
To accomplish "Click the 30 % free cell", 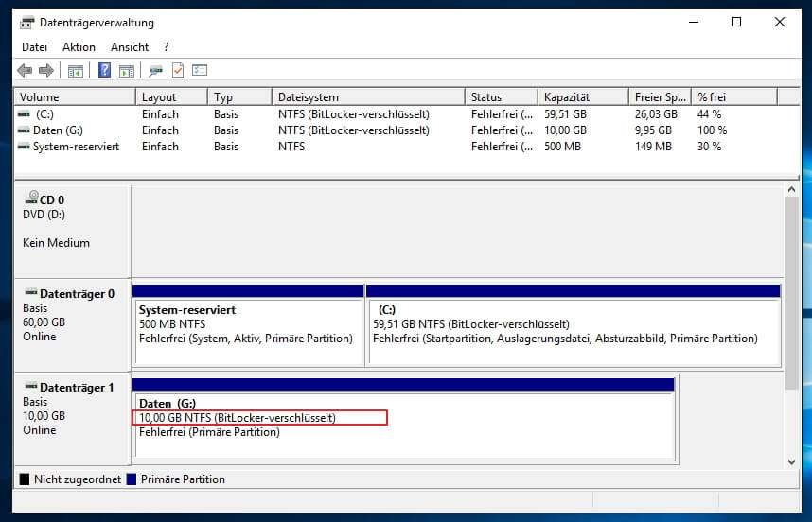I will (709, 147).
